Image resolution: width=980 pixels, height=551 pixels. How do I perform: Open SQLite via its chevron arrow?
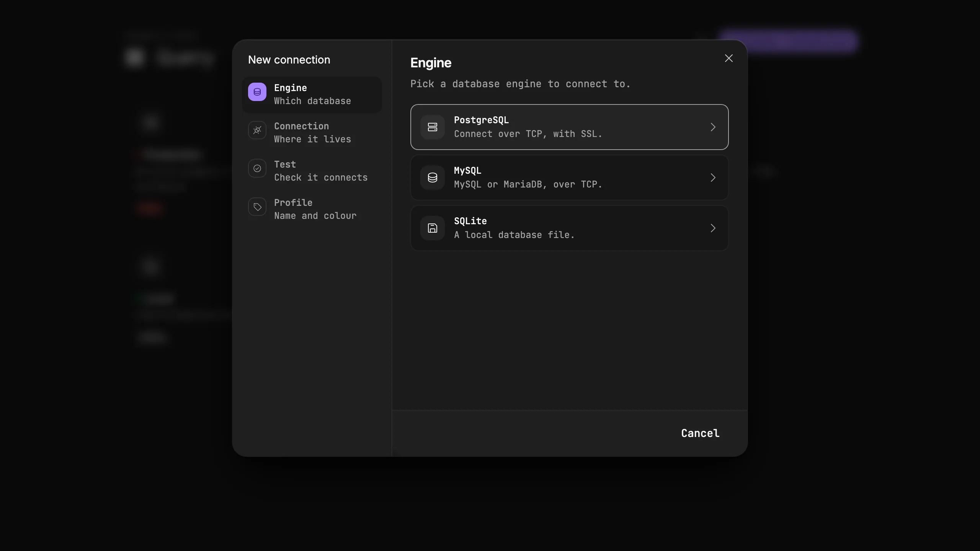point(713,228)
